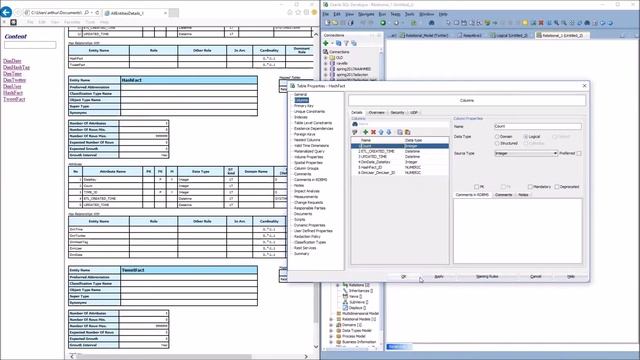
Task: Open File menu in SQL Developer
Action: [326, 14]
